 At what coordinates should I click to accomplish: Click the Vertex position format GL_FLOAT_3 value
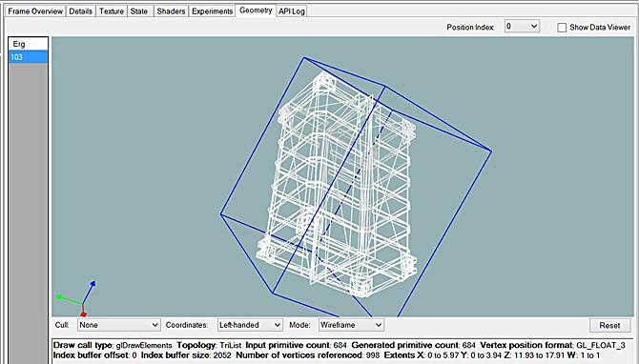point(601,345)
